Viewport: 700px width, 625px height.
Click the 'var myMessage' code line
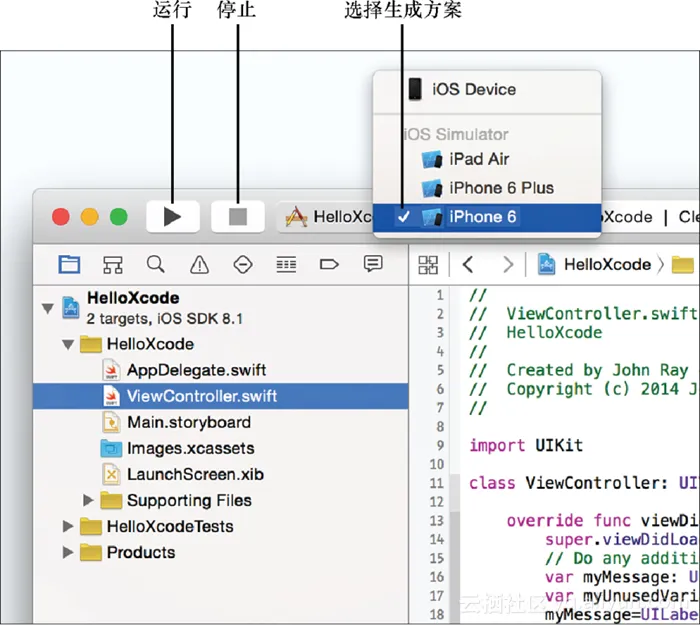[621, 577]
